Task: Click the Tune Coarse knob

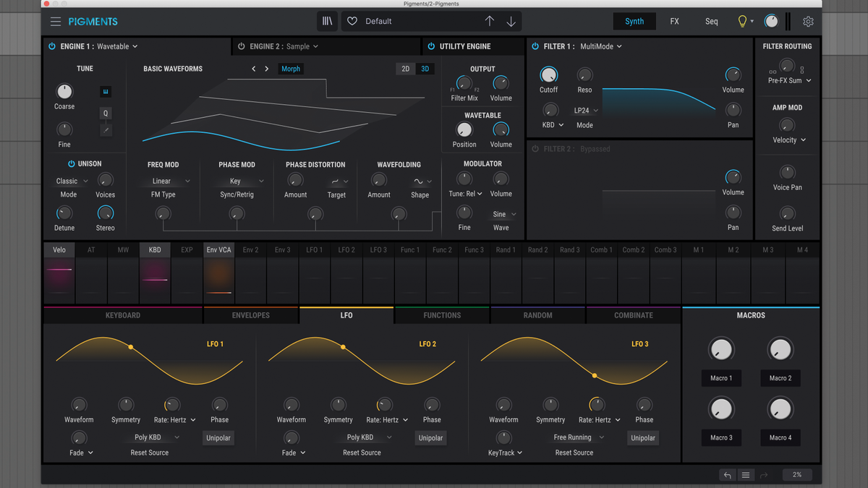Action: 64,92
